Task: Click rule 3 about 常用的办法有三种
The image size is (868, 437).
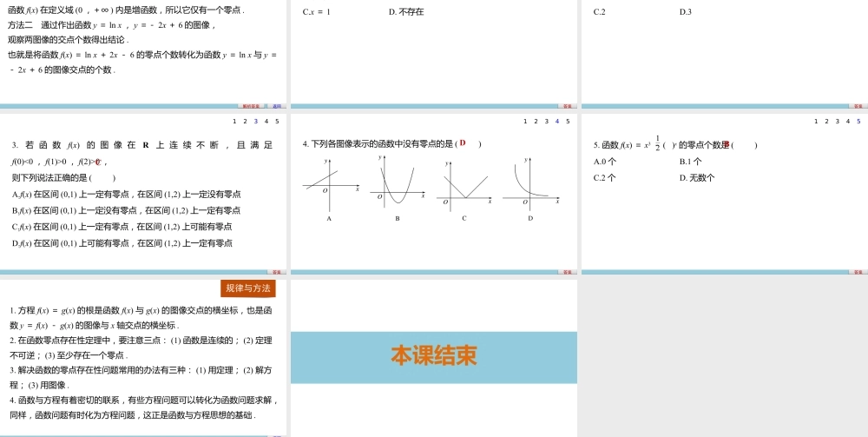Action: point(141,378)
